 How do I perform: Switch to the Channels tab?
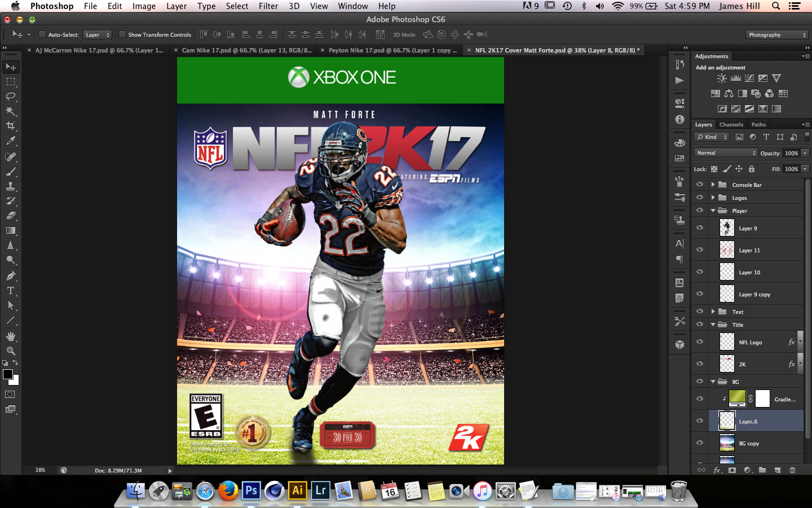click(731, 125)
